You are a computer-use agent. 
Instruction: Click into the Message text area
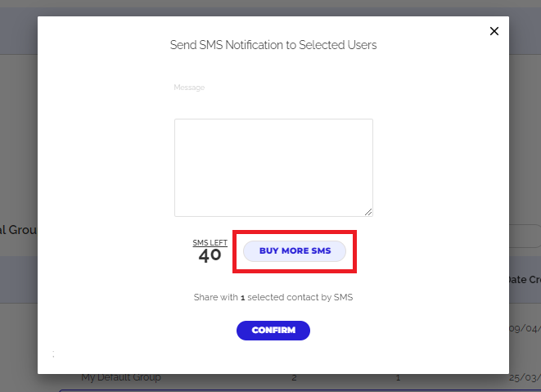[x=273, y=167]
